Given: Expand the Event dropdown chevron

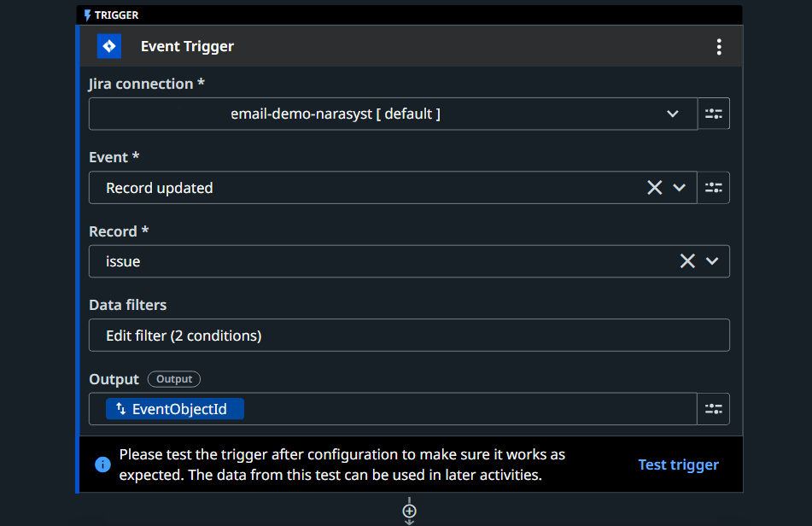Looking at the screenshot, I should [680, 188].
